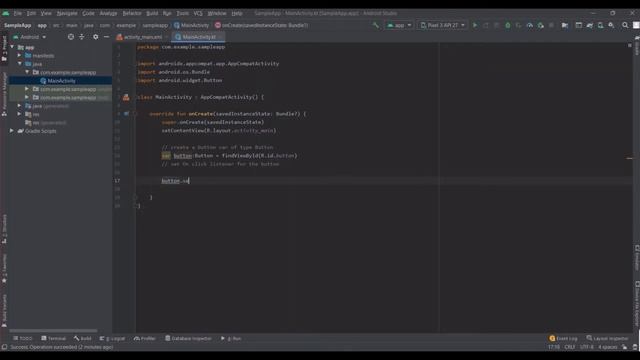Click the Debug app bug icon

(x=508, y=25)
